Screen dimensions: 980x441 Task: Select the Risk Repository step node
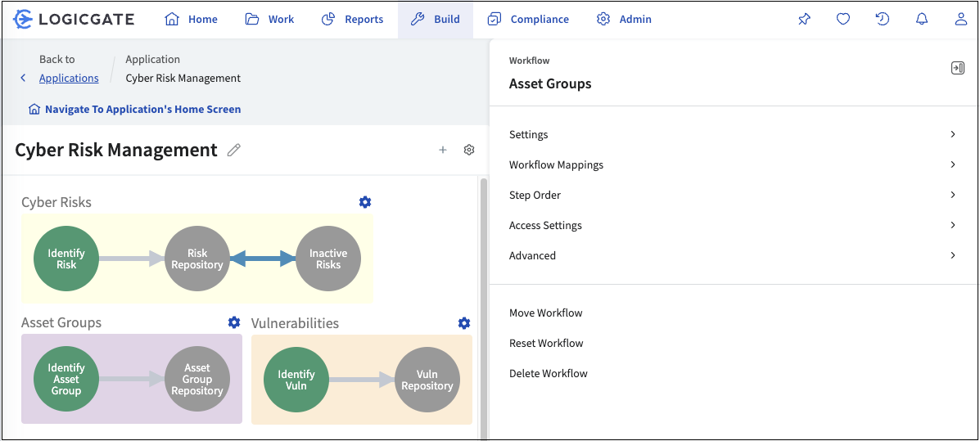(196, 259)
